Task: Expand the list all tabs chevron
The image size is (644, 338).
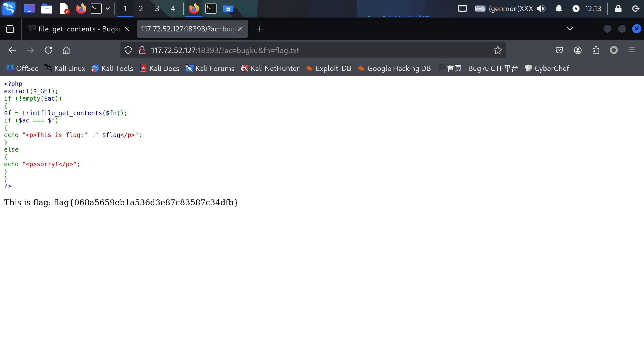Action: coord(570,29)
